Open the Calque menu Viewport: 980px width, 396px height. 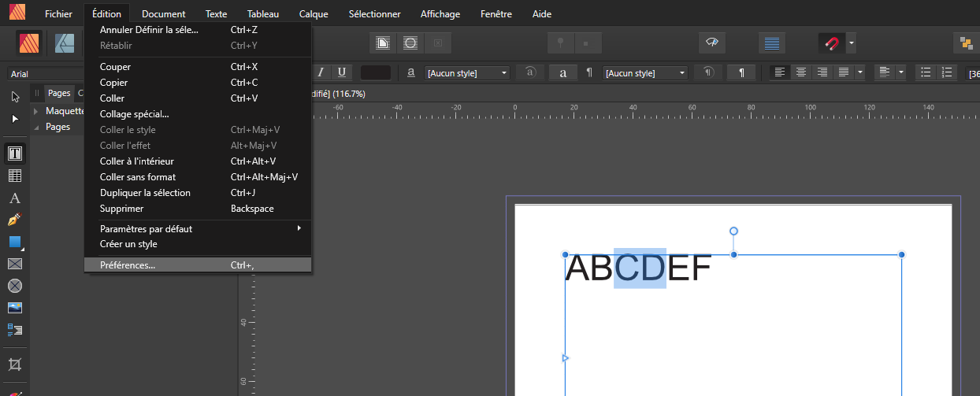(314, 14)
